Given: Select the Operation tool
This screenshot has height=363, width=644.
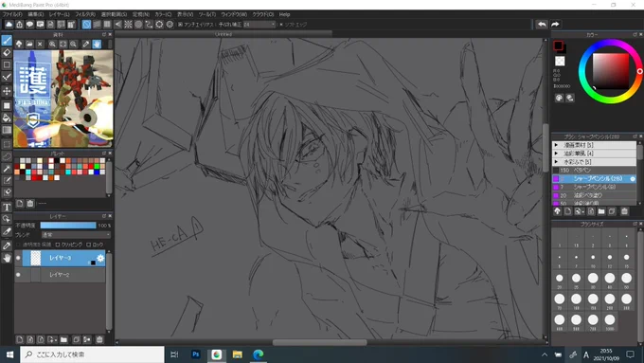Looking at the screenshot, I should pos(7,219).
